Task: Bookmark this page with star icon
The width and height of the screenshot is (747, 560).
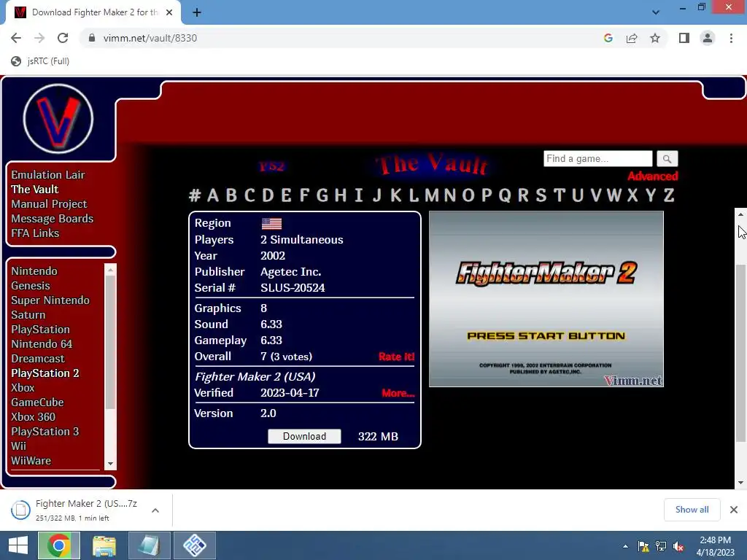Action: point(655,38)
